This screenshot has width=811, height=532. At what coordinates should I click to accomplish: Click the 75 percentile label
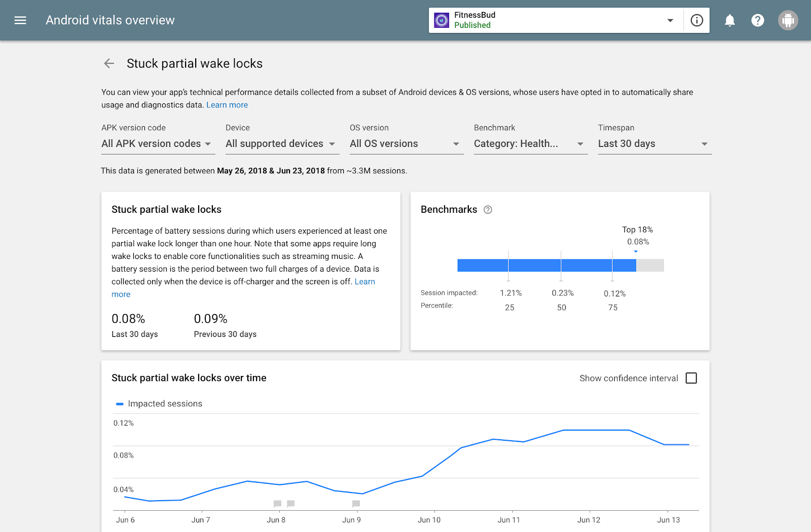click(x=613, y=308)
